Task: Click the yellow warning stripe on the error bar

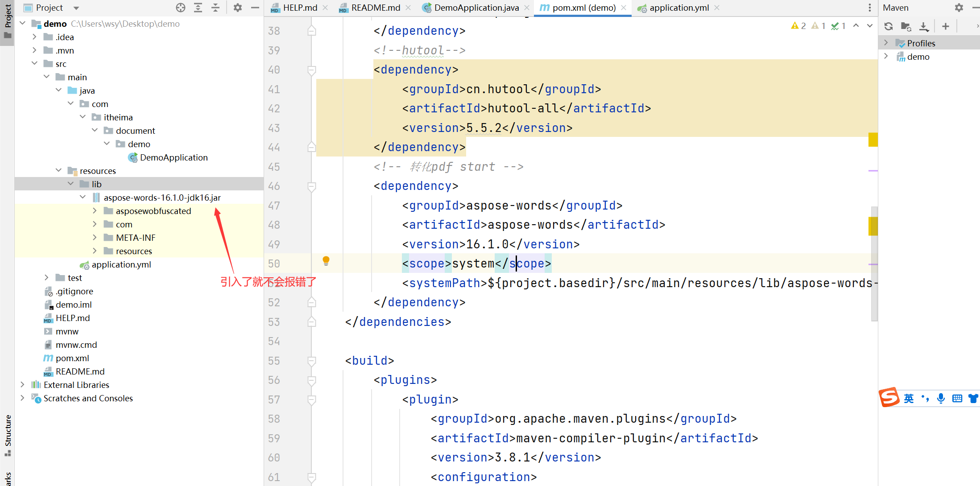Action: pyautogui.click(x=873, y=140)
